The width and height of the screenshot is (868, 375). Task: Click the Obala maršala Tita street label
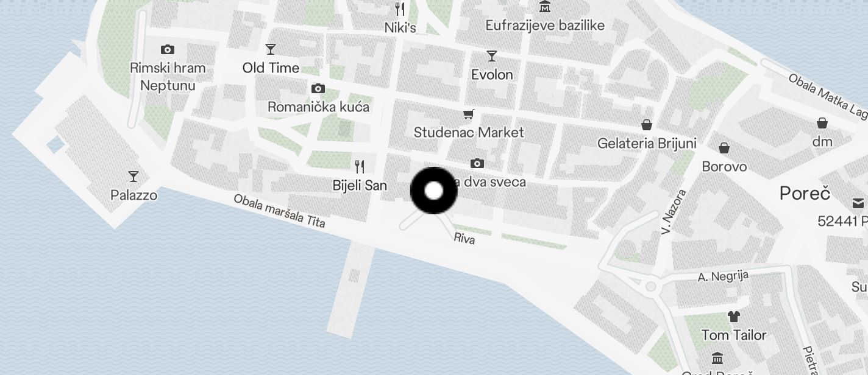point(280,211)
